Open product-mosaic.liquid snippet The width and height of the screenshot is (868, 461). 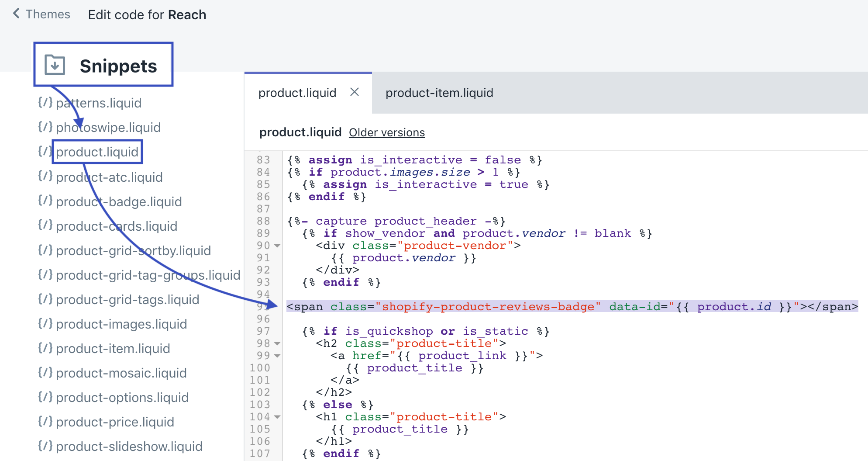(x=121, y=373)
